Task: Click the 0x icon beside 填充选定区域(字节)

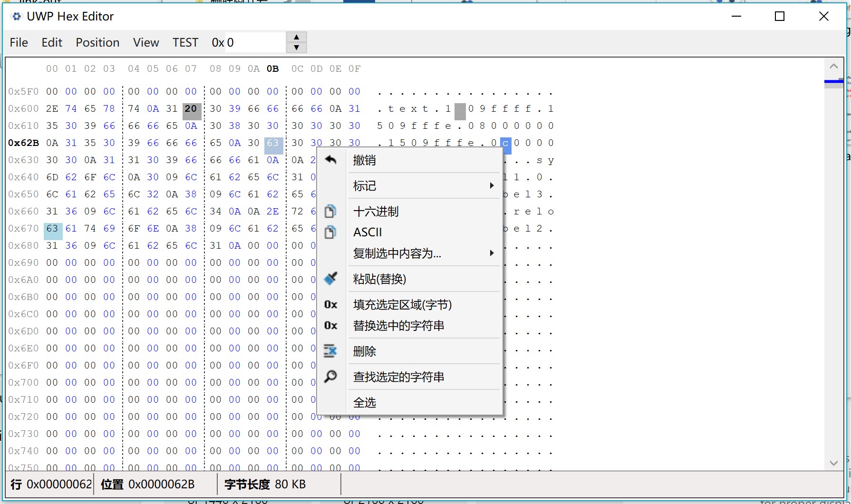Action: (331, 304)
